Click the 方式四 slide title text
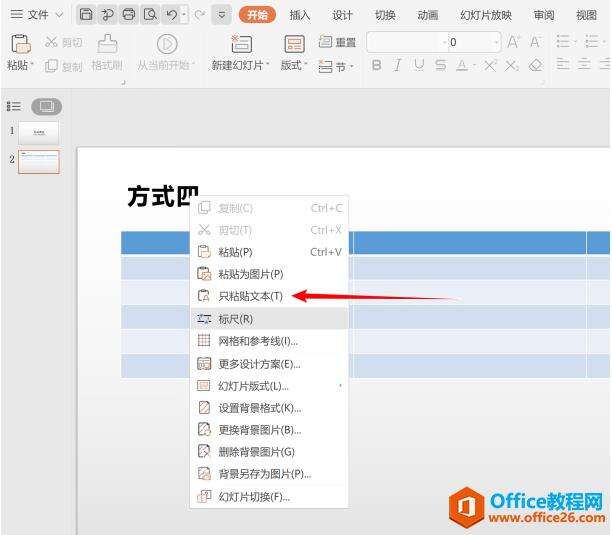The width and height of the screenshot is (612, 535). click(163, 196)
